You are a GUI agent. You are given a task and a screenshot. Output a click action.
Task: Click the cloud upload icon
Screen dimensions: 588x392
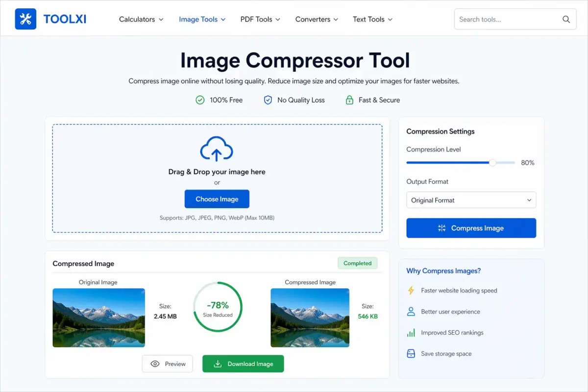click(x=217, y=149)
